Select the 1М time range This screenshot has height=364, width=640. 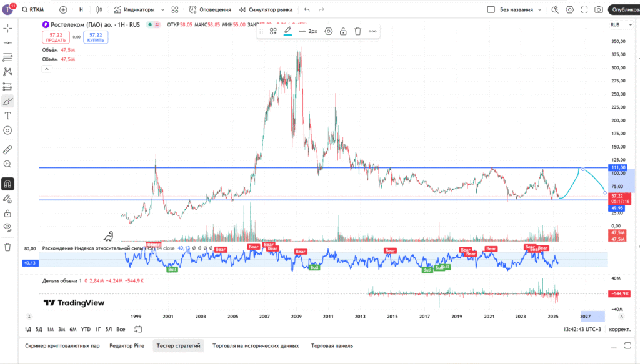tap(50, 330)
